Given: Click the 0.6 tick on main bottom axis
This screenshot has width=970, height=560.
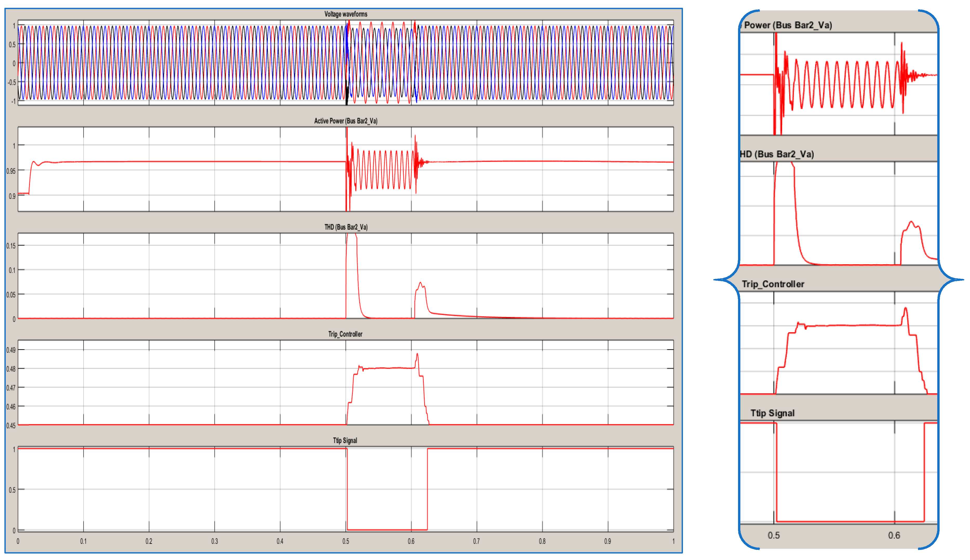Looking at the screenshot, I should tap(411, 541).
